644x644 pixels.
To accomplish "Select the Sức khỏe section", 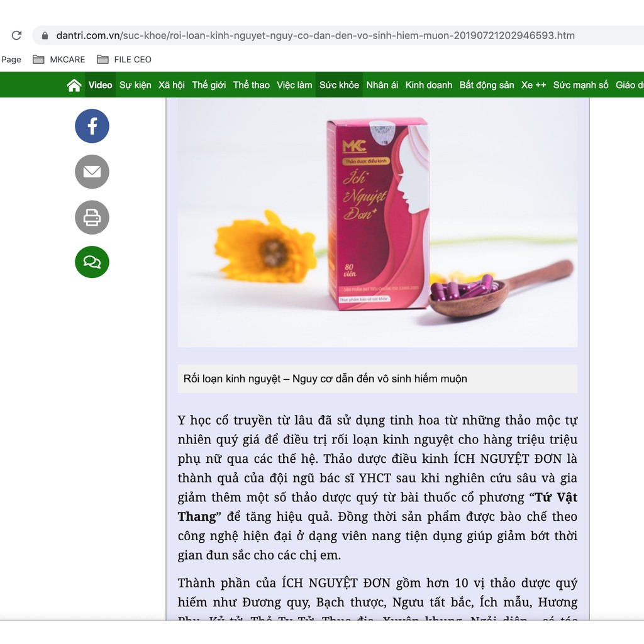I will tap(339, 85).
